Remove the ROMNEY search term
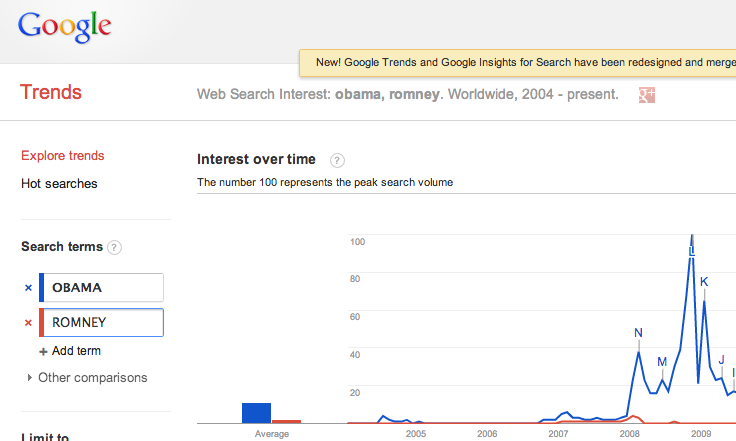 (x=28, y=323)
